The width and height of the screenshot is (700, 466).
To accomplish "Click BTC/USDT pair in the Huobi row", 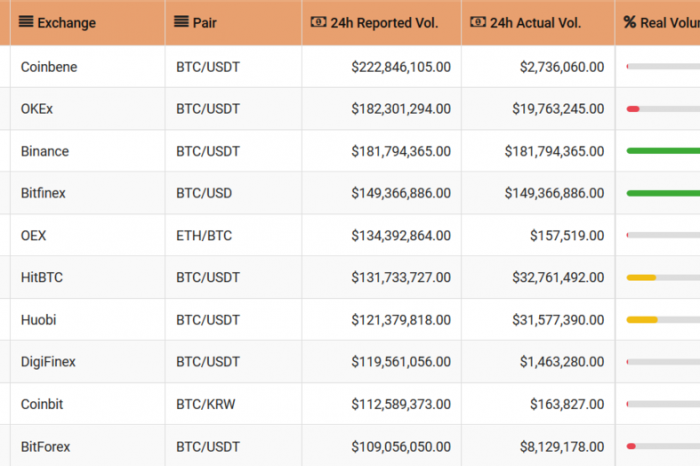I will (x=208, y=320).
